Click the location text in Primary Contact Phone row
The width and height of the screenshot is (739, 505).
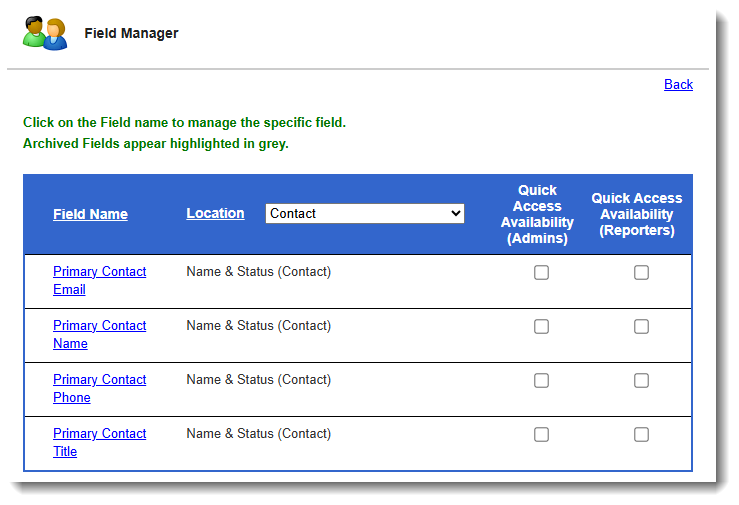click(x=259, y=379)
